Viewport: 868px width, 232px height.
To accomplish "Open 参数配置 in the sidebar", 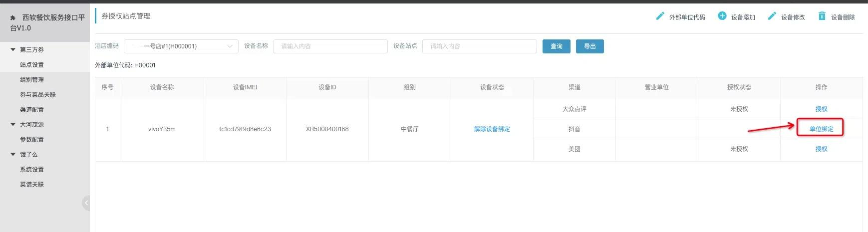I will [x=32, y=140].
